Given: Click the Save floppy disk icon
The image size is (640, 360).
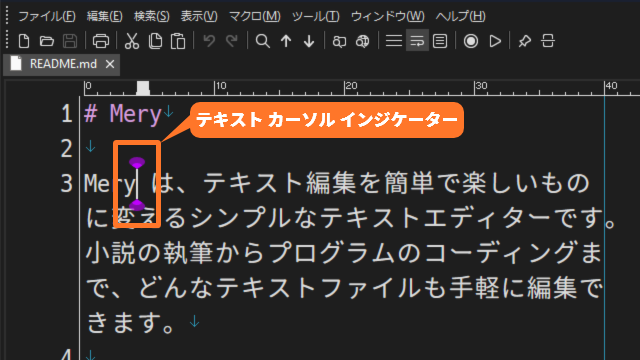Looking at the screenshot, I should coord(70,41).
